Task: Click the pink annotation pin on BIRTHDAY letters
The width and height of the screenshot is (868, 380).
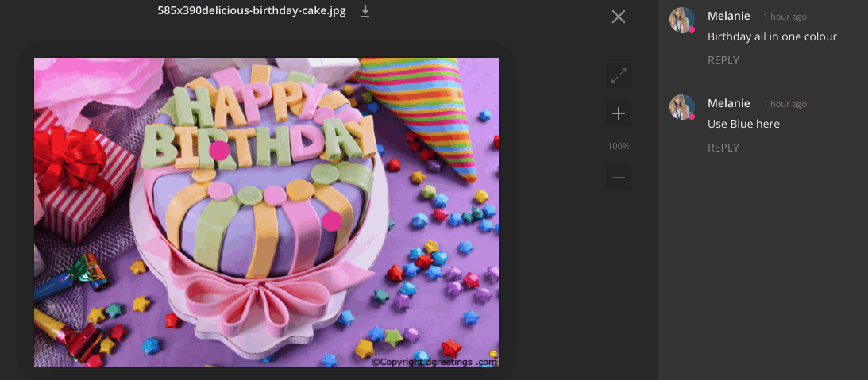Action: click(219, 150)
